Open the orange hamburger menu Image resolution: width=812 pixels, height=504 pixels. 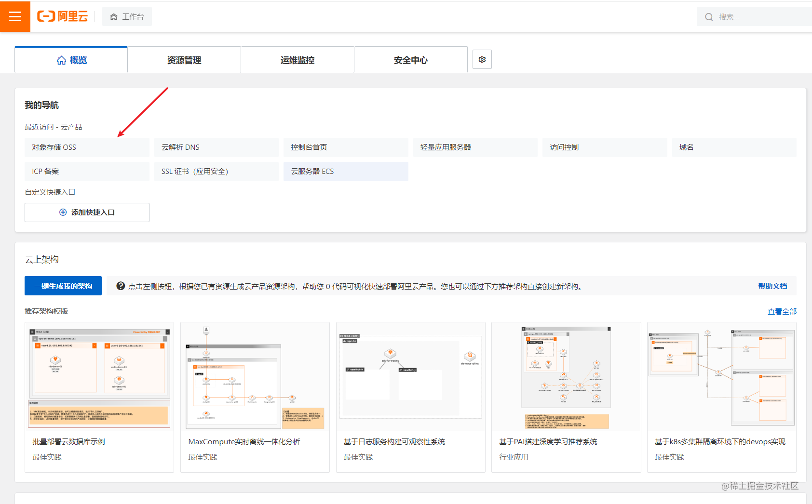click(15, 16)
